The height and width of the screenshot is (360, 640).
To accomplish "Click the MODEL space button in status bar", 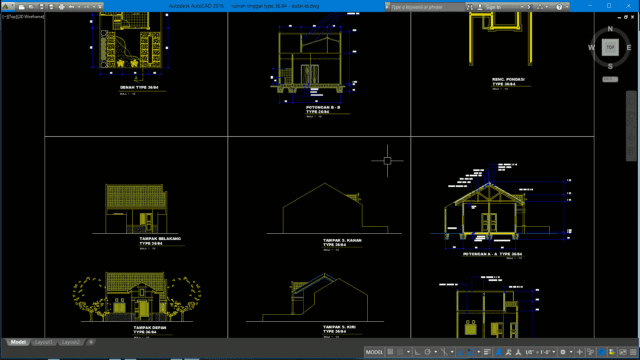I will coord(374,352).
